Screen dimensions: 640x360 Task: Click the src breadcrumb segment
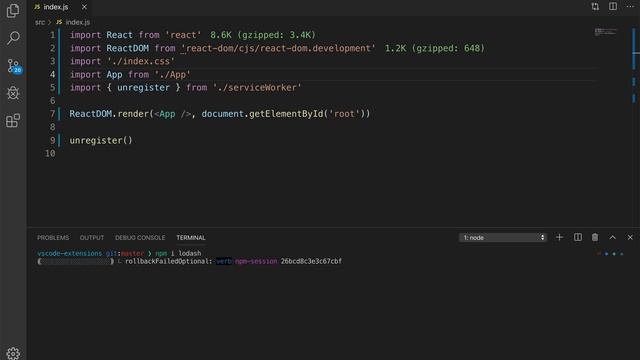coord(40,22)
